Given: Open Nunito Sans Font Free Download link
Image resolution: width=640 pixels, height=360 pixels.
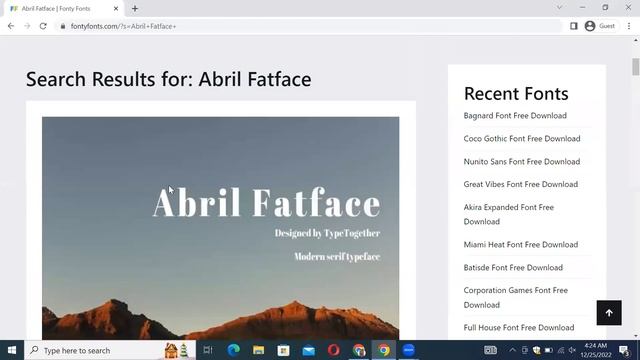Looking at the screenshot, I should tap(522, 161).
